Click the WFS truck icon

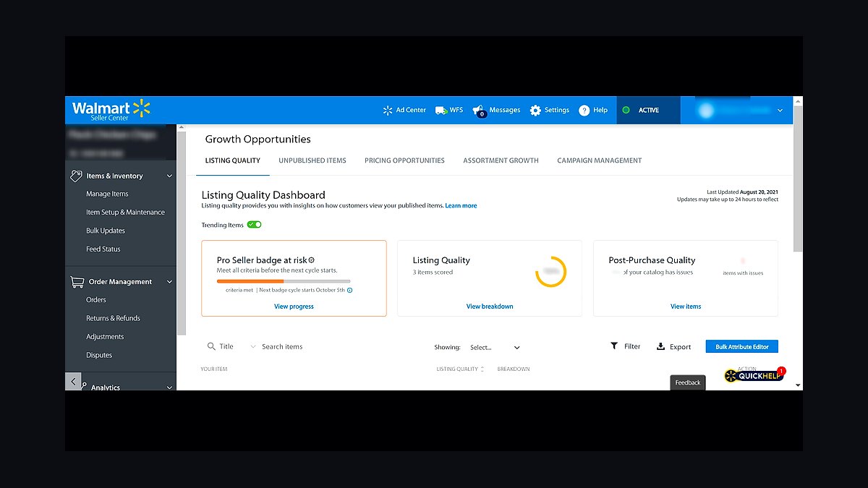click(441, 111)
